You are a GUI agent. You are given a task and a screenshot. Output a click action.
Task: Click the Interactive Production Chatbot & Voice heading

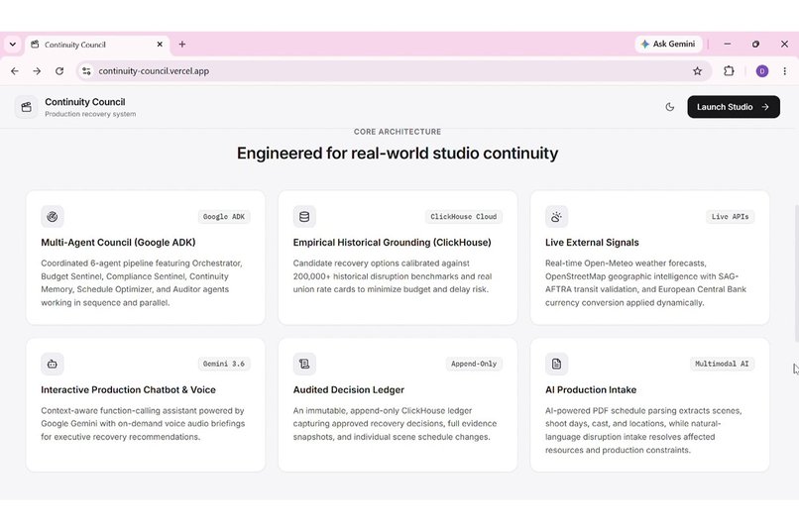coord(129,390)
